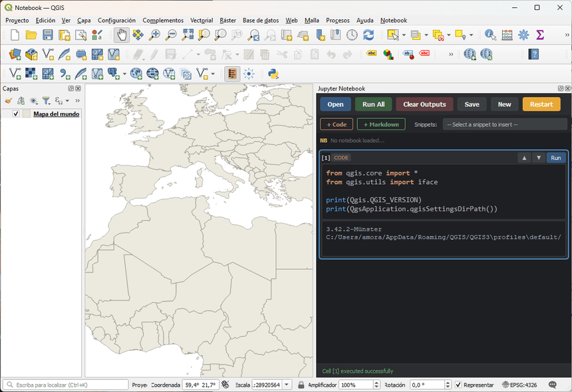
Task: Click the orange Restart button
Action: pos(541,104)
